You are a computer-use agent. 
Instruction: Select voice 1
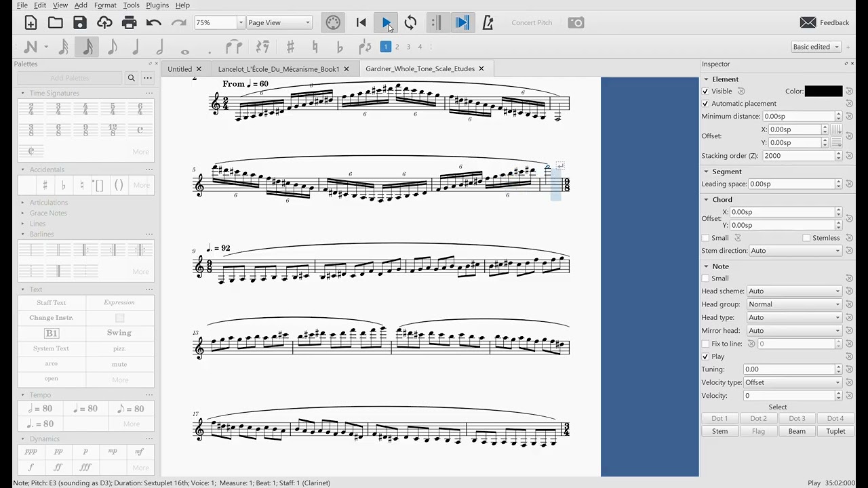385,47
